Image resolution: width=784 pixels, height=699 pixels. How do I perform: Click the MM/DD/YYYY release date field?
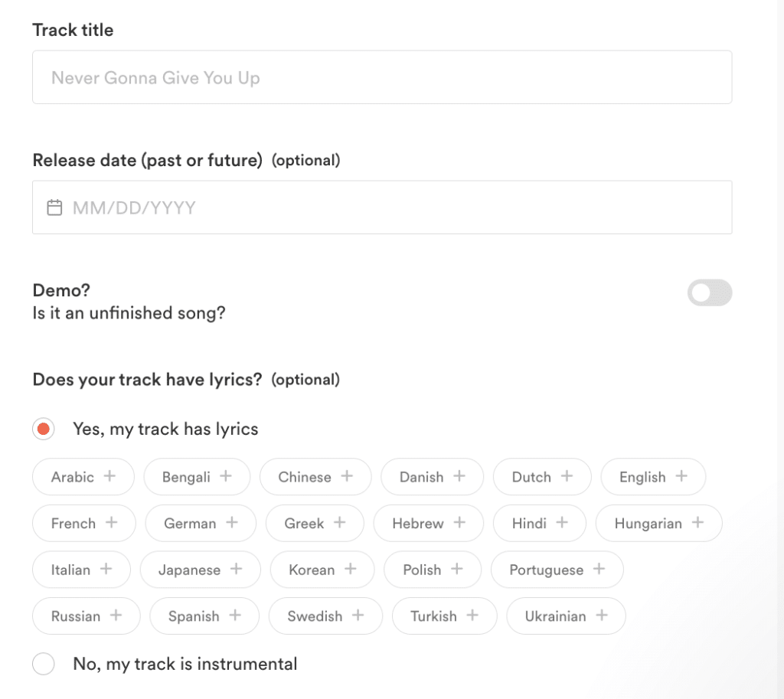point(383,207)
